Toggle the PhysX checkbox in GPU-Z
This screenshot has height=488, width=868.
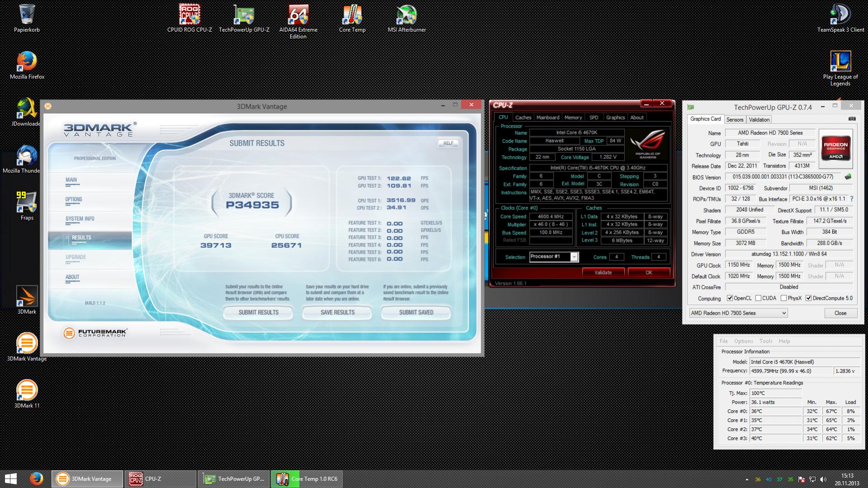784,298
